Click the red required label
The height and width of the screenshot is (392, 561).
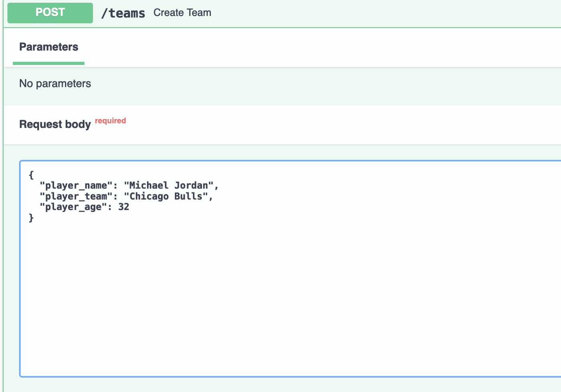[x=110, y=121]
